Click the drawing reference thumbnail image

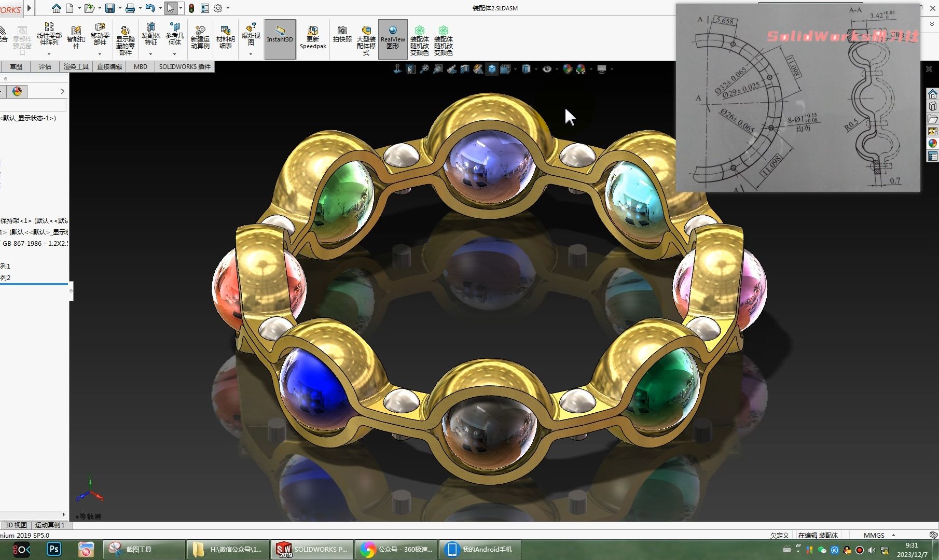pyautogui.click(x=798, y=98)
